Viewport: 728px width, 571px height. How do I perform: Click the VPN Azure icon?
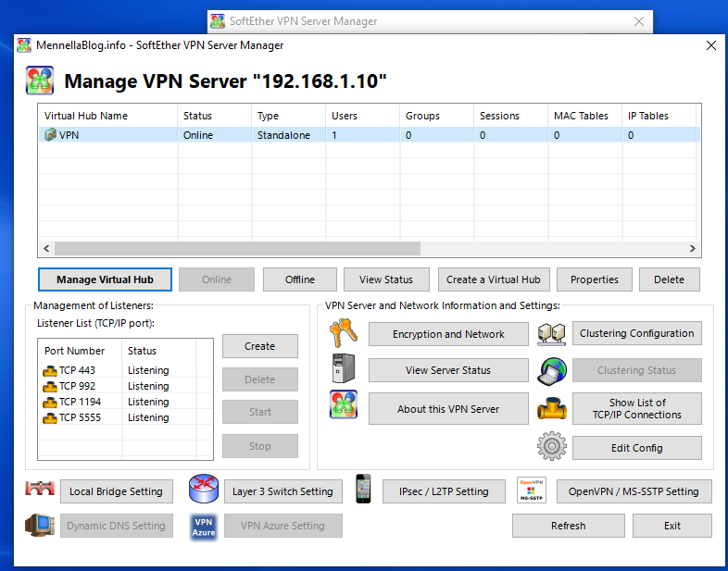coord(204,527)
